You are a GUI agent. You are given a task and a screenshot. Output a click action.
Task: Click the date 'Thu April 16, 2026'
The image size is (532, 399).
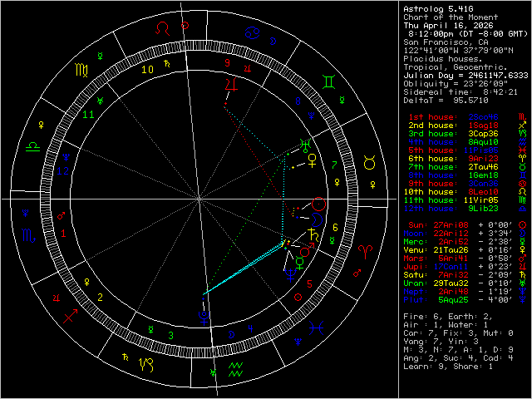click(449, 26)
